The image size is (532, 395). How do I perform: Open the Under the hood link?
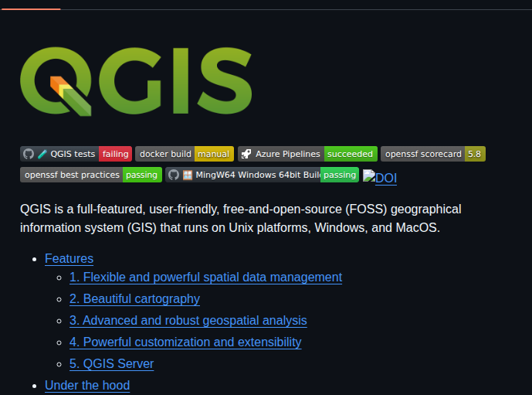(x=87, y=386)
